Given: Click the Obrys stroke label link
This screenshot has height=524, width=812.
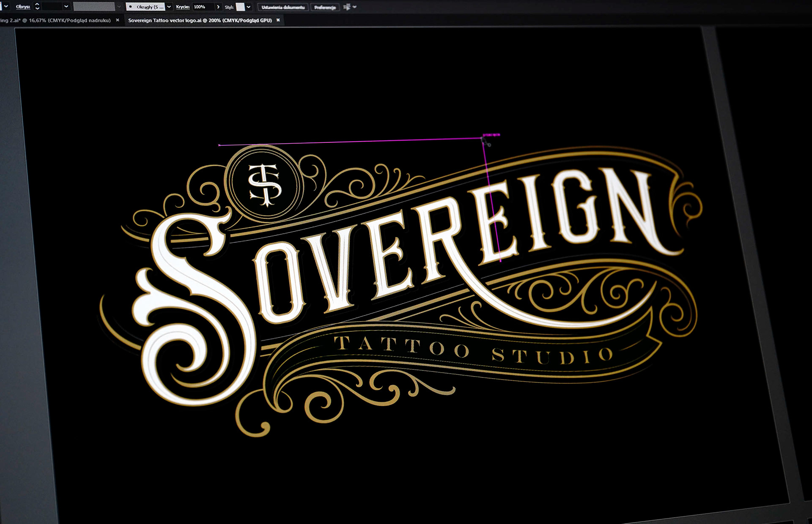Looking at the screenshot, I should (x=23, y=7).
